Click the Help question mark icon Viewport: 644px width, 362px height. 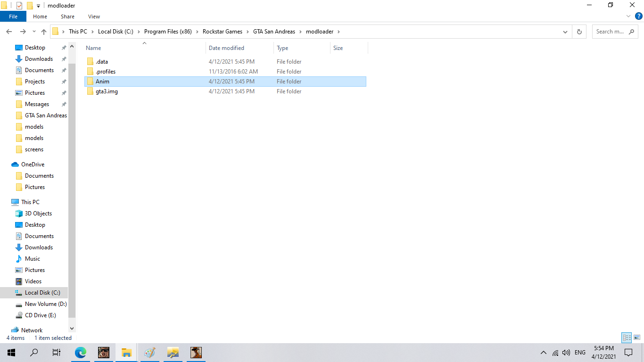[x=639, y=16]
